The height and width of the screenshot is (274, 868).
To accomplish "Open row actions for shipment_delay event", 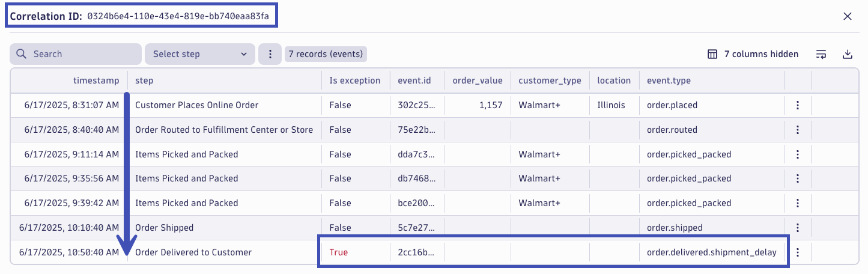I will tap(798, 252).
